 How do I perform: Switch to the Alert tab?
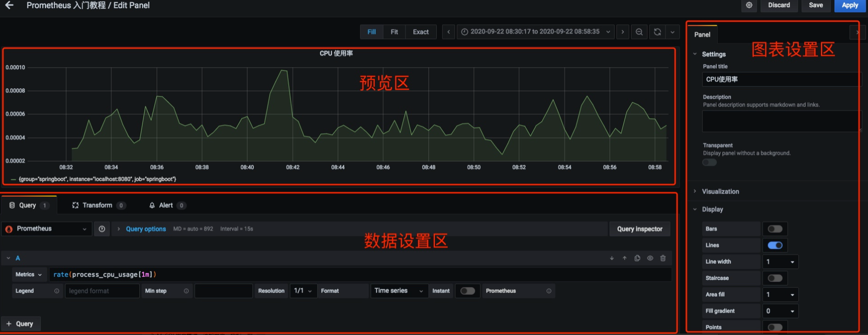(167, 205)
